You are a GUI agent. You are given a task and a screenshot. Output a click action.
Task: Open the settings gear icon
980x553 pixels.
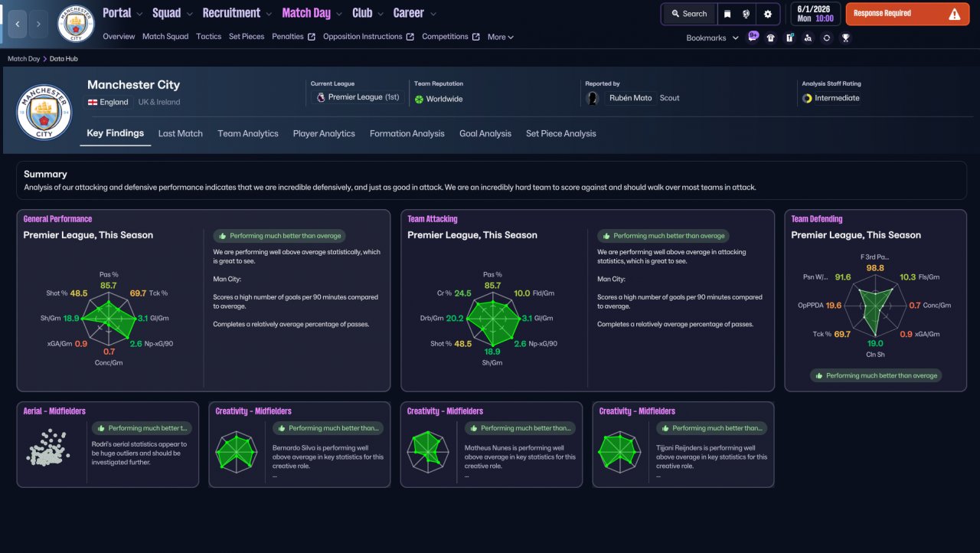[768, 14]
